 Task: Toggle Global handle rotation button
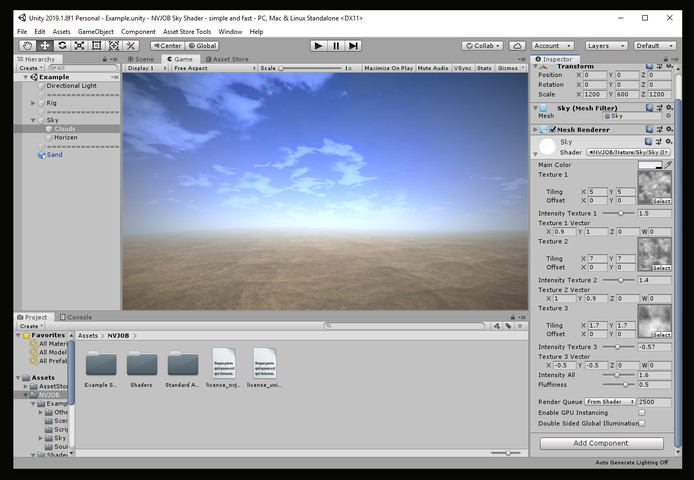(202, 46)
